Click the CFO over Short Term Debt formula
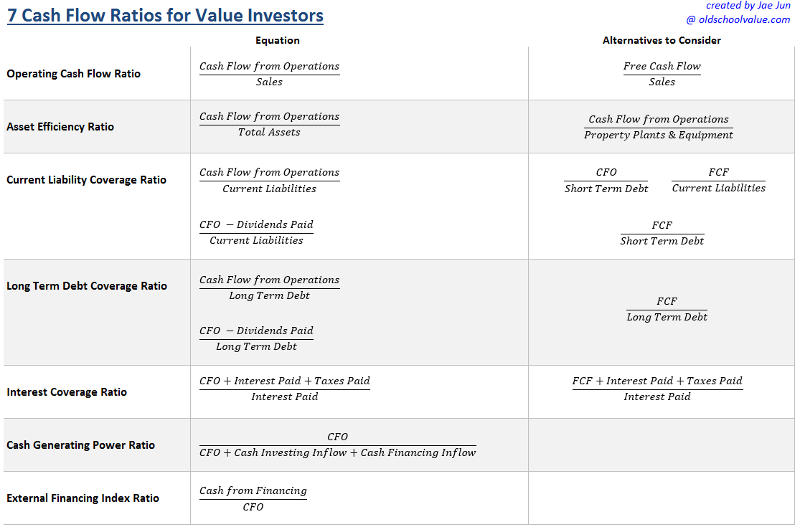Viewport: 800px width, 532px height. coord(606,180)
